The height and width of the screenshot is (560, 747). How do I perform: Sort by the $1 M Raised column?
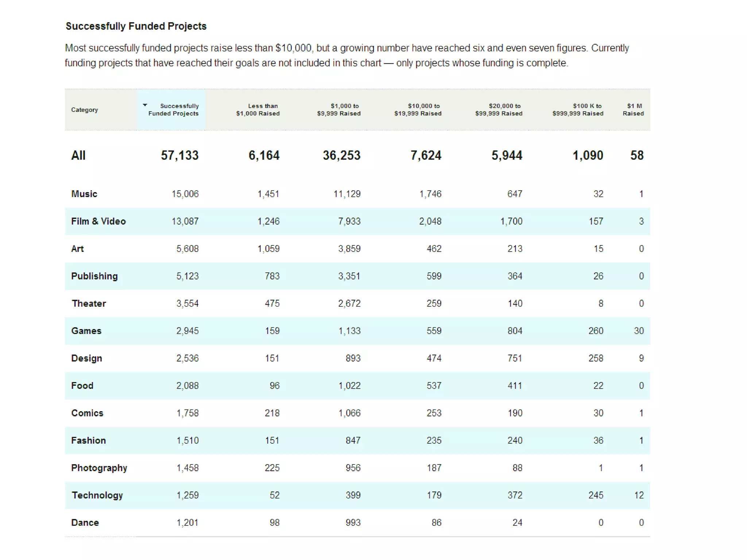click(633, 110)
